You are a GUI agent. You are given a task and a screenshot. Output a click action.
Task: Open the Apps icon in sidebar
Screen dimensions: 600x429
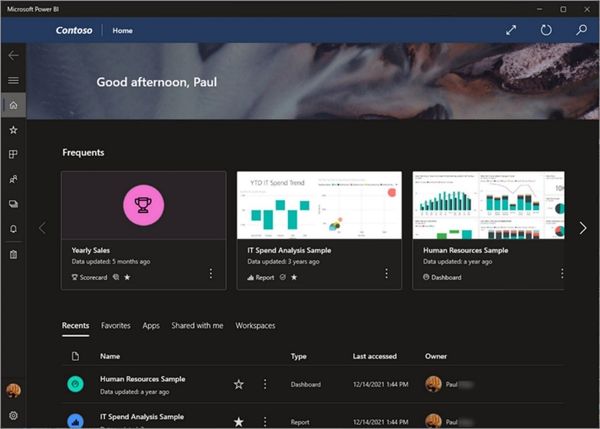coord(13,154)
